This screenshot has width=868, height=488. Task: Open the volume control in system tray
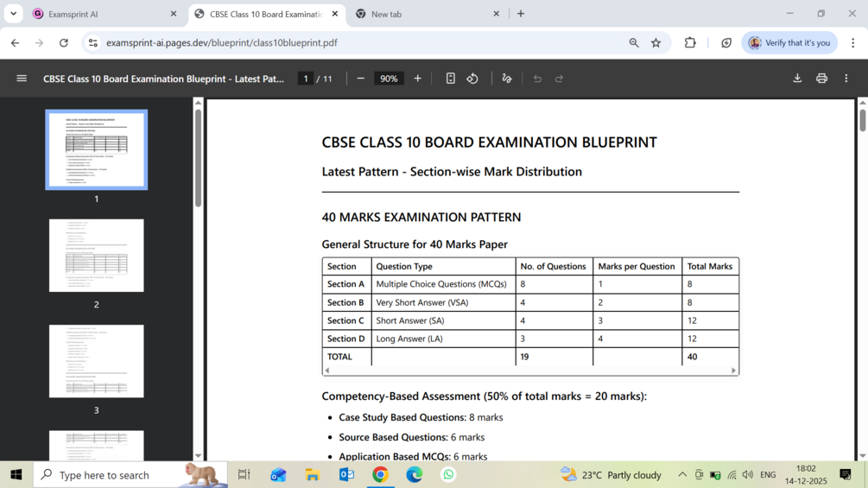pyautogui.click(x=748, y=475)
